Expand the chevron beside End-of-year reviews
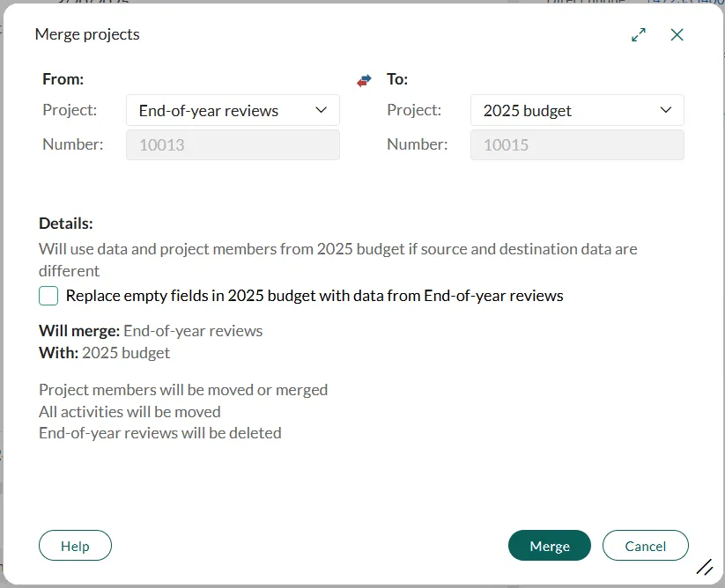725x588 pixels. click(320, 110)
